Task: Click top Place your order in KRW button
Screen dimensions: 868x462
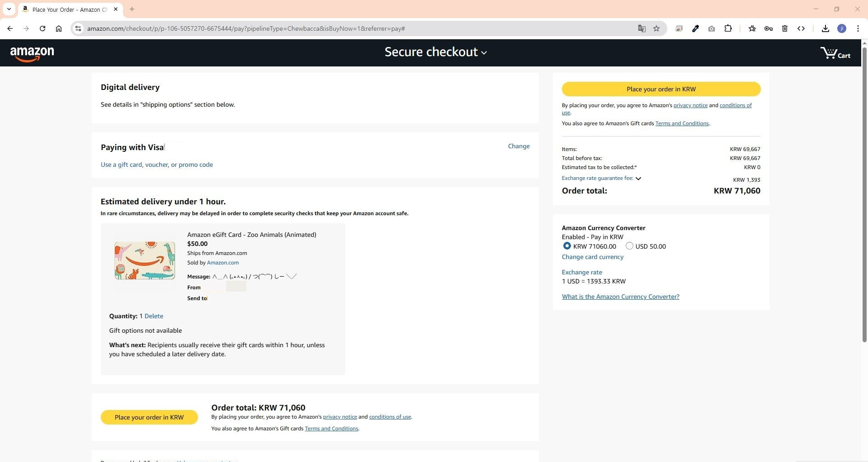Action: pyautogui.click(x=661, y=89)
